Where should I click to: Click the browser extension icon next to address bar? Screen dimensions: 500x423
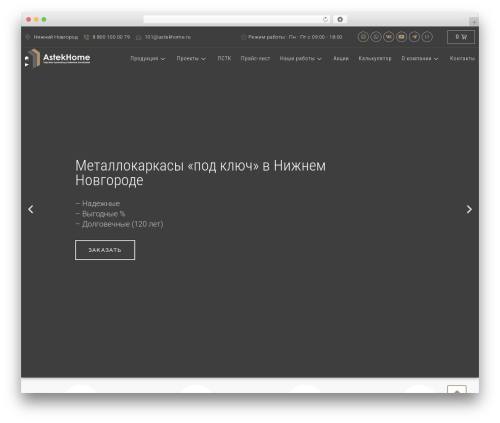[340, 19]
